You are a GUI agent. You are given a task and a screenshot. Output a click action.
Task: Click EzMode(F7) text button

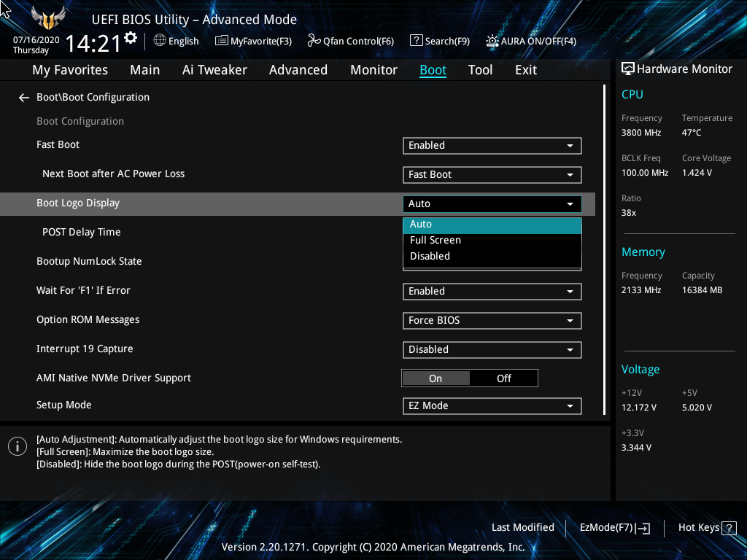606,528
